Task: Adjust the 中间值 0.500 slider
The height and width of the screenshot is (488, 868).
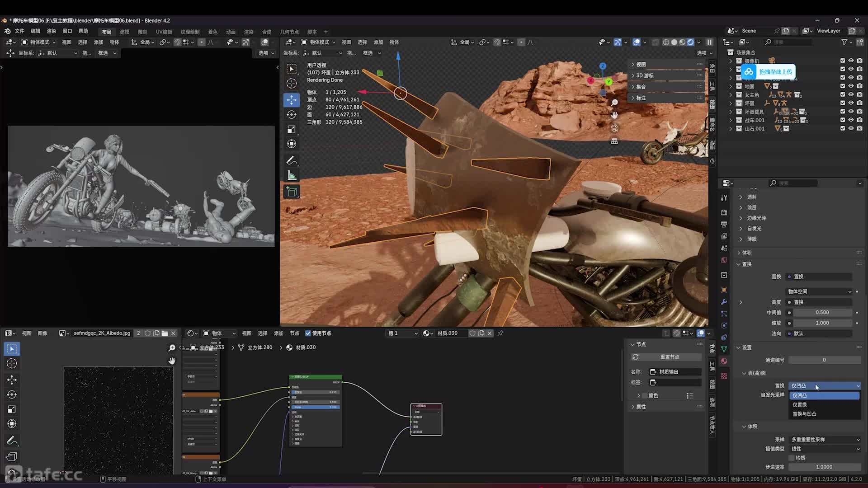Action: click(x=822, y=312)
